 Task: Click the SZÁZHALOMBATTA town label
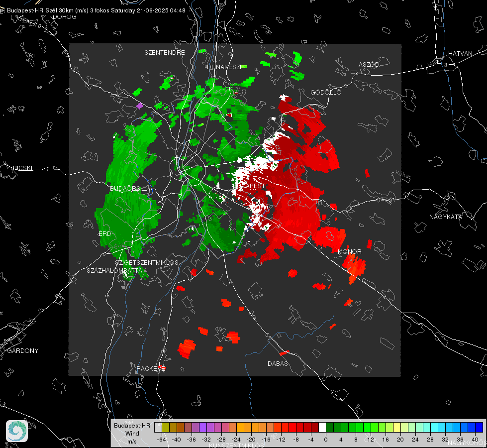tap(114, 270)
